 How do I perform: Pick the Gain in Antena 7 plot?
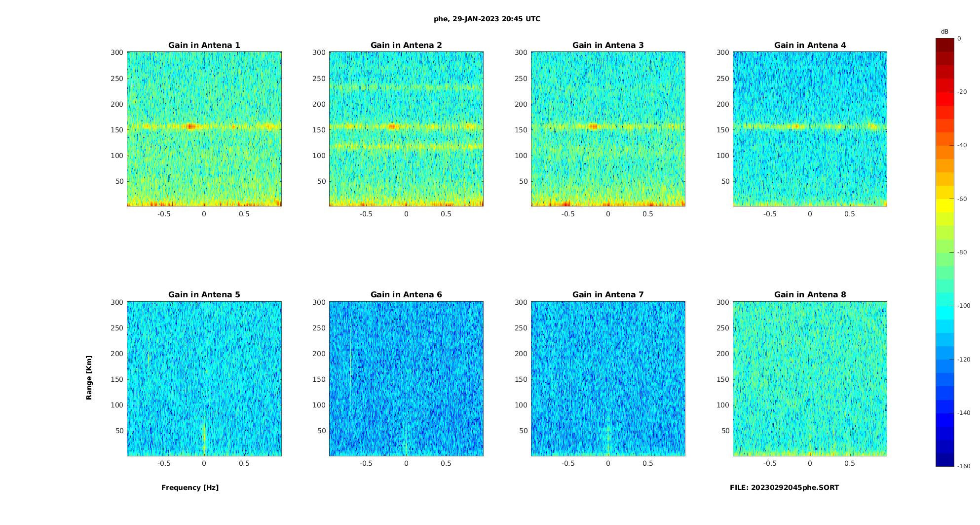coord(608,378)
